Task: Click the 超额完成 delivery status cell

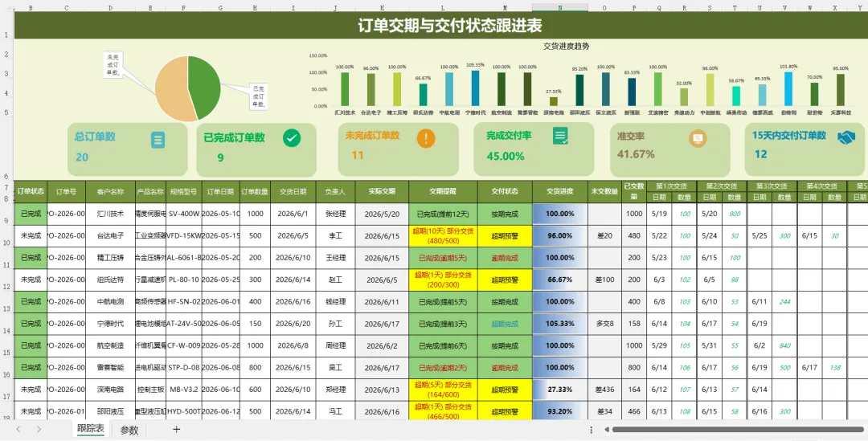Action: 505,324
